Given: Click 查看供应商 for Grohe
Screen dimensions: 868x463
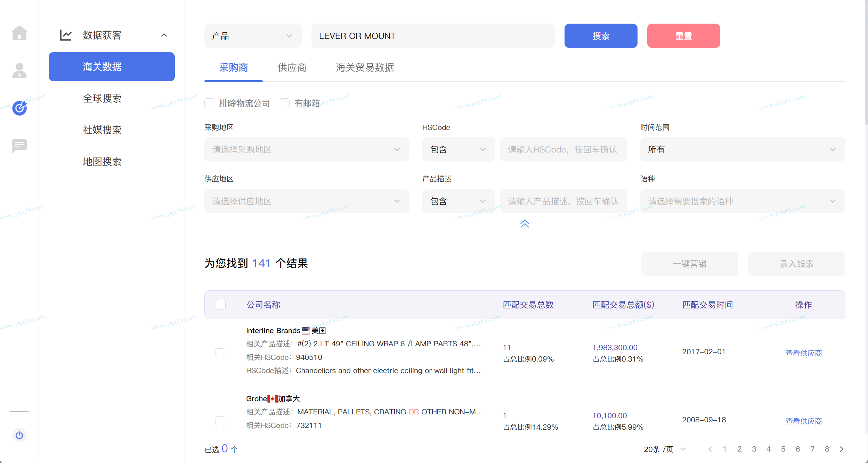Looking at the screenshot, I should click(804, 421).
